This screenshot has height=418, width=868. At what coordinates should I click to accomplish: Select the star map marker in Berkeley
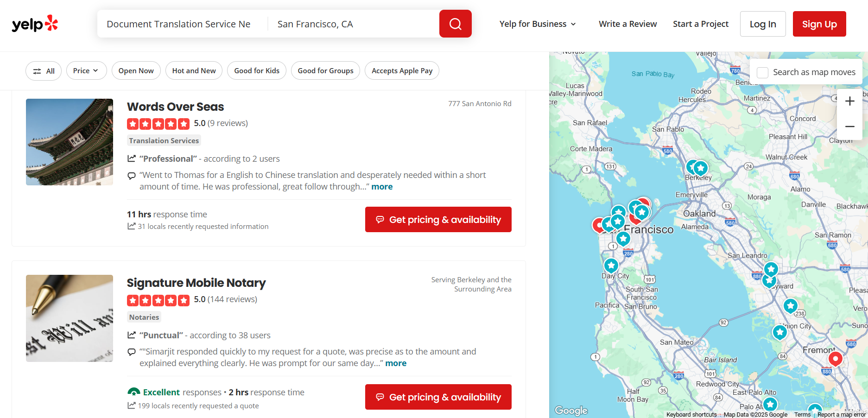pyautogui.click(x=700, y=168)
